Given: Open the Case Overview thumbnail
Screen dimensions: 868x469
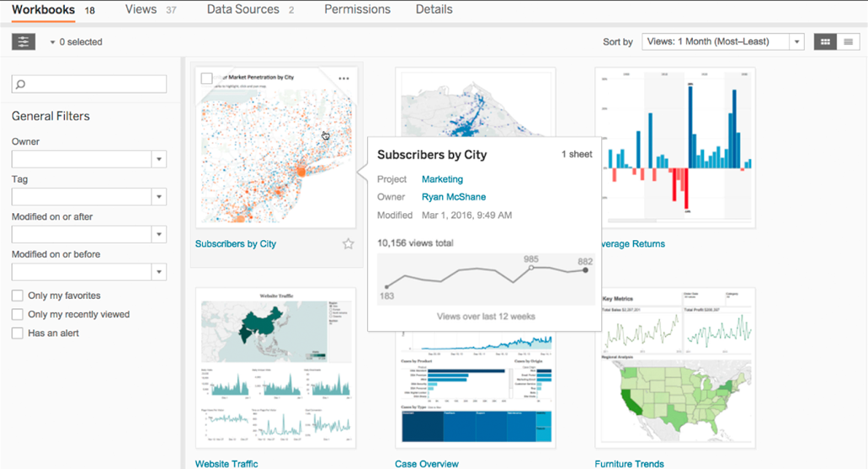Looking at the screenshot, I should pyautogui.click(x=476, y=389).
